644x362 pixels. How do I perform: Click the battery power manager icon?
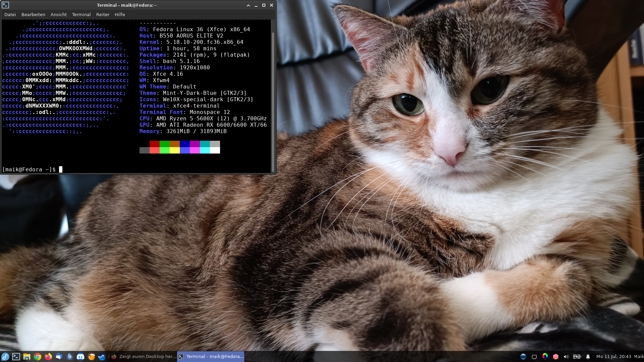click(577, 357)
